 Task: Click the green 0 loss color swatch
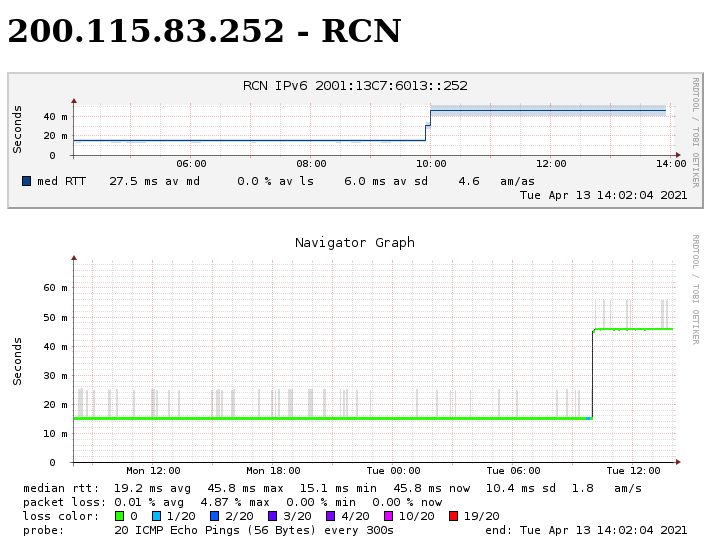(119, 516)
